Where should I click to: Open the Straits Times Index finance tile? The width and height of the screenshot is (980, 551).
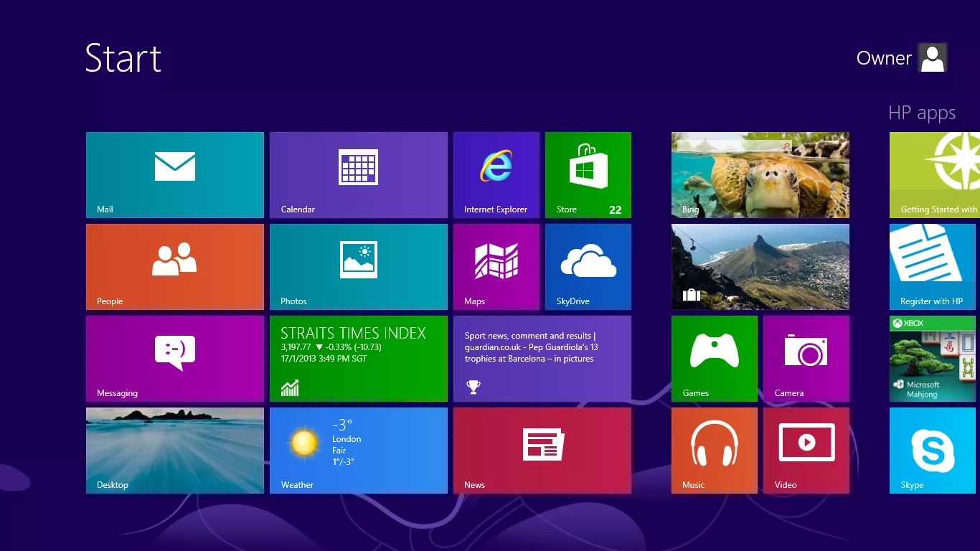pyautogui.click(x=359, y=359)
